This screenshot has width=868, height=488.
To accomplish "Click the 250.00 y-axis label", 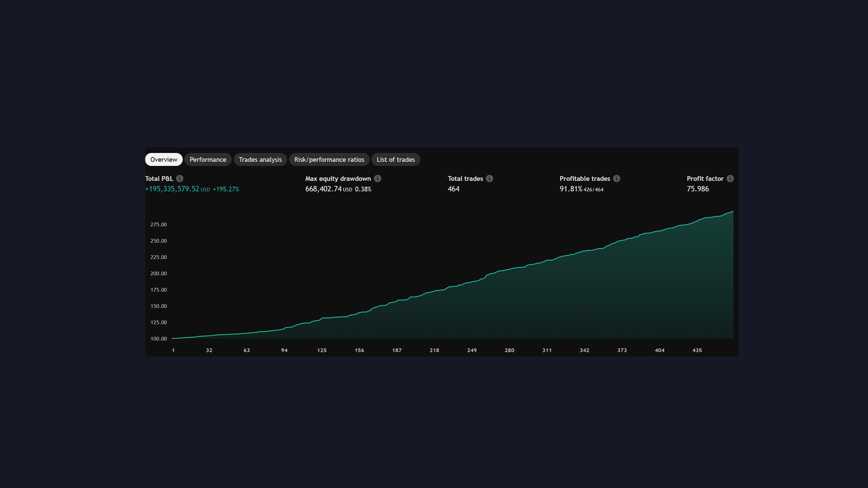I will (159, 241).
